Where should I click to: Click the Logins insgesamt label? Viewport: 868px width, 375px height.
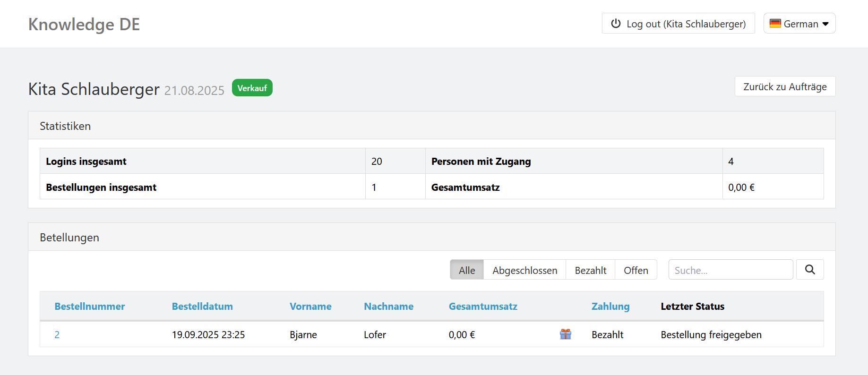tap(86, 162)
